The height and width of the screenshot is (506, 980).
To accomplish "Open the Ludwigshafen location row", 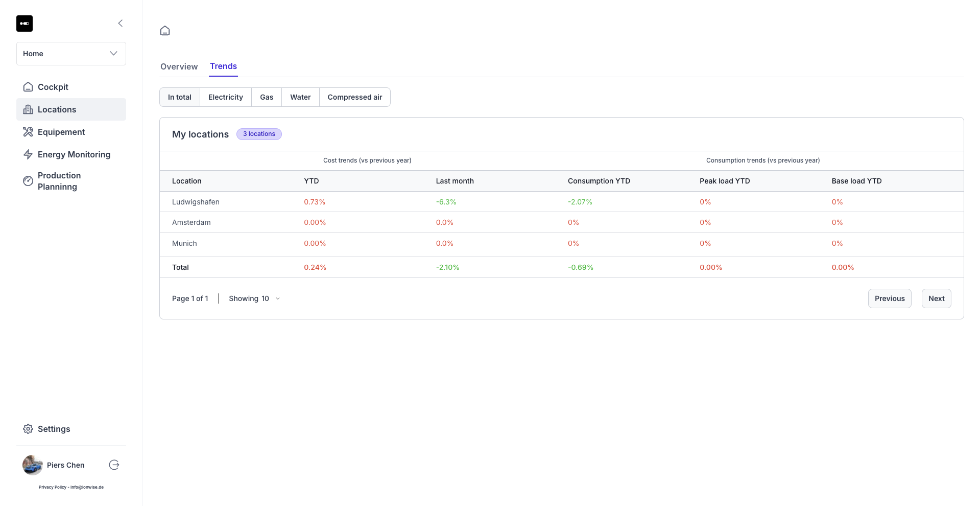I will [x=196, y=202].
